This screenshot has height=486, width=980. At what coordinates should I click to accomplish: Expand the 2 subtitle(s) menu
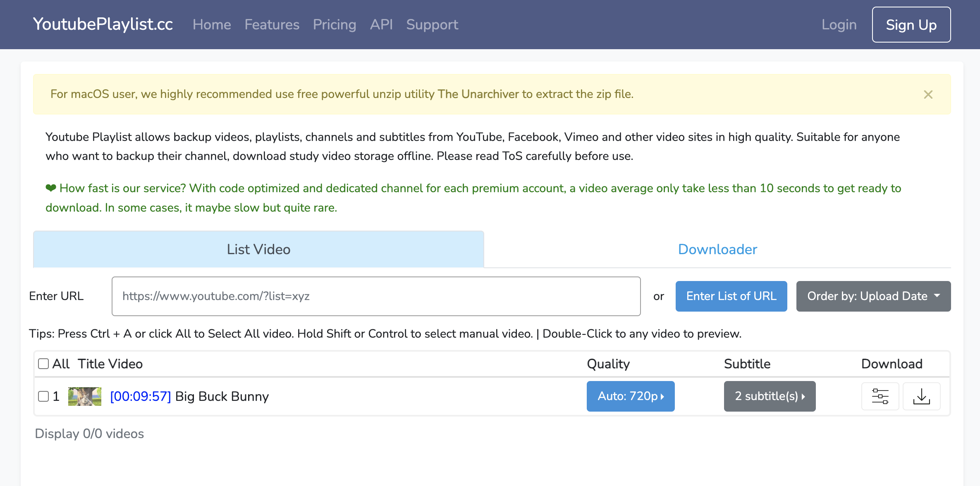(x=770, y=396)
